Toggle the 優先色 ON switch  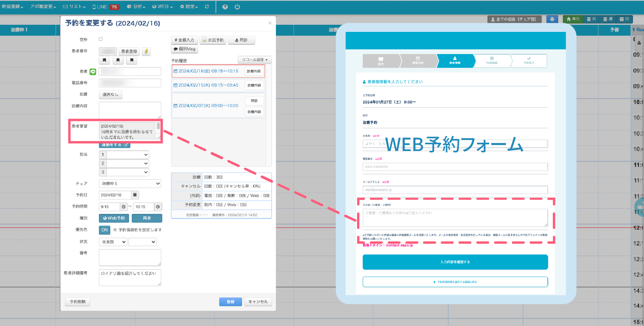[105, 230]
